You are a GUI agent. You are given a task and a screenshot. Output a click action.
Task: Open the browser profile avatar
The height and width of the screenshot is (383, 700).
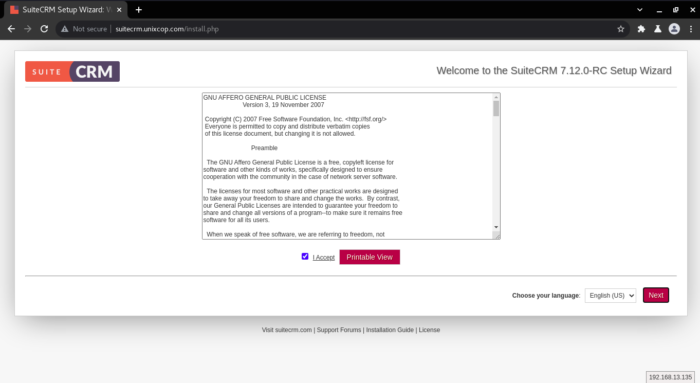point(674,29)
